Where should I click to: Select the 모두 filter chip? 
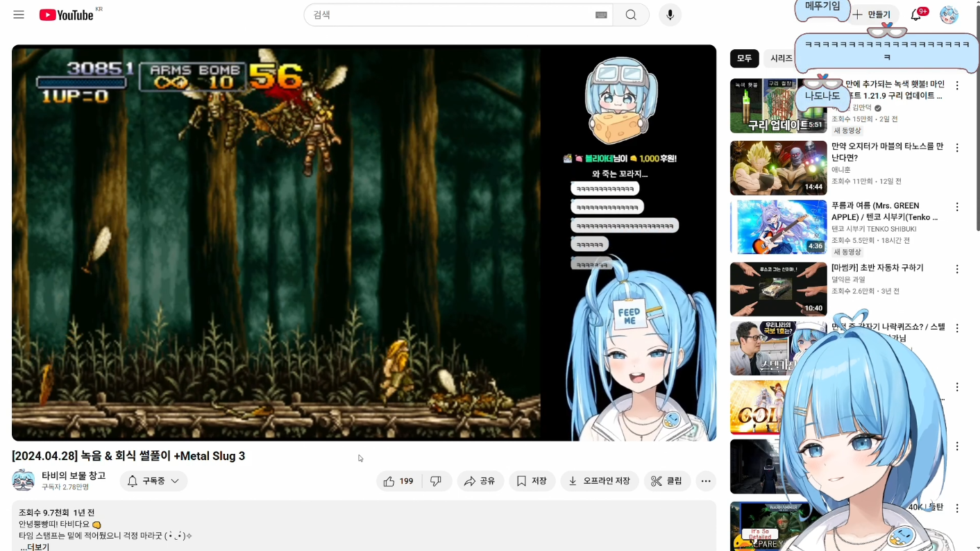[x=744, y=58]
